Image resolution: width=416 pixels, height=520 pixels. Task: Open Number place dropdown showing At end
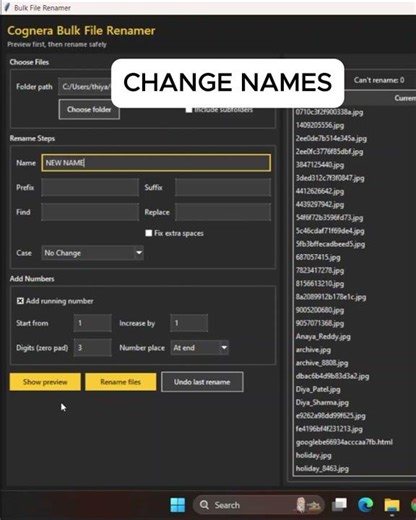[x=200, y=348]
